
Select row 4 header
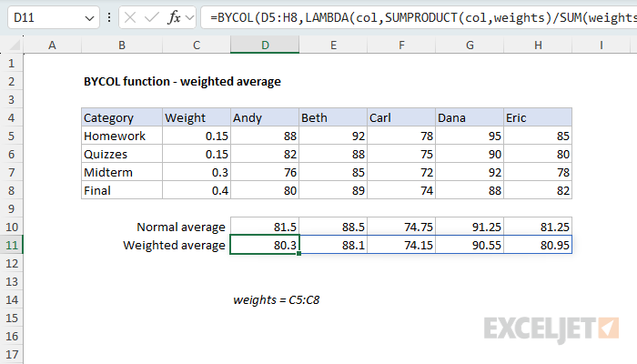pyautogui.click(x=11, y=117)
